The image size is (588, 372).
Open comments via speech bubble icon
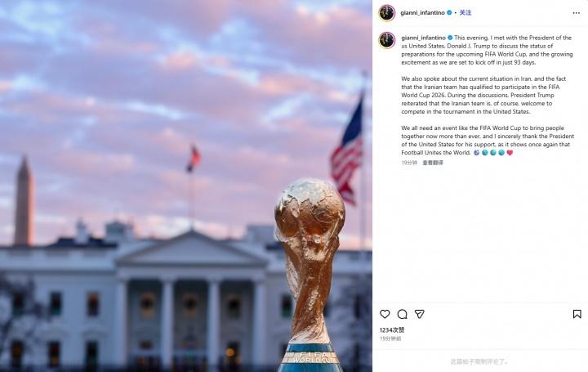[402, 314]
